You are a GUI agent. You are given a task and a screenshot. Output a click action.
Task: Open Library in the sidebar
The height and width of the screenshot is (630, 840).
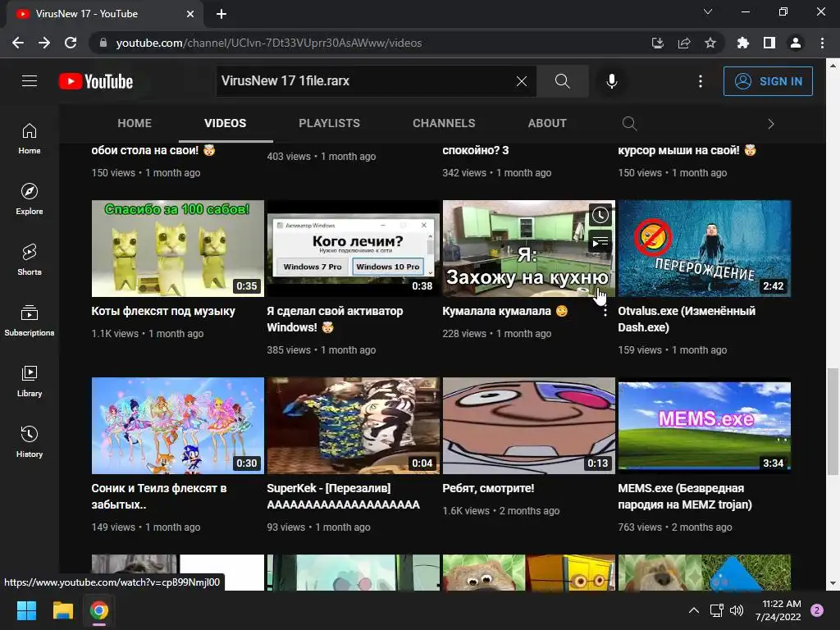pyautogui.click(x=30, y=381)
